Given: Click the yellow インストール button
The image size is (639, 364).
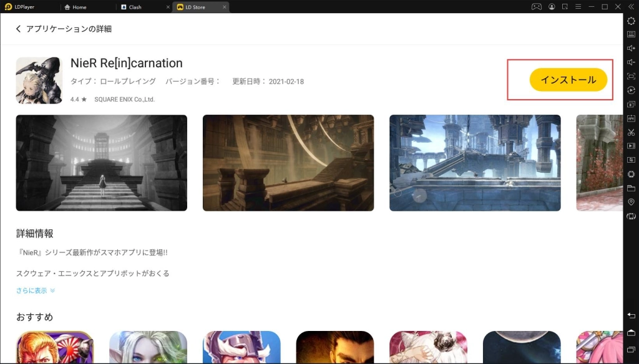Looking at the screenshot, I should click(568, 80).
